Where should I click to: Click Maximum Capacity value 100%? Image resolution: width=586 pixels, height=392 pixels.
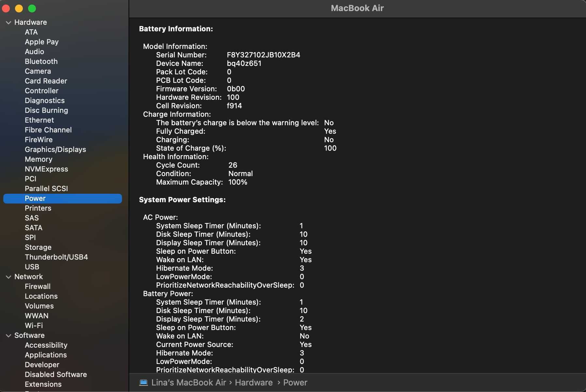(x=238, y=182)
